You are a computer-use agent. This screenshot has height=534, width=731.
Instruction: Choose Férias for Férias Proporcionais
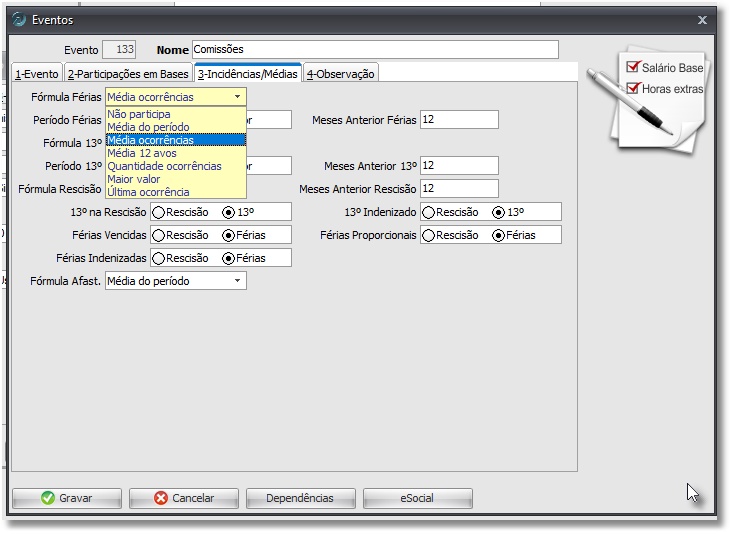click(498, 235)
